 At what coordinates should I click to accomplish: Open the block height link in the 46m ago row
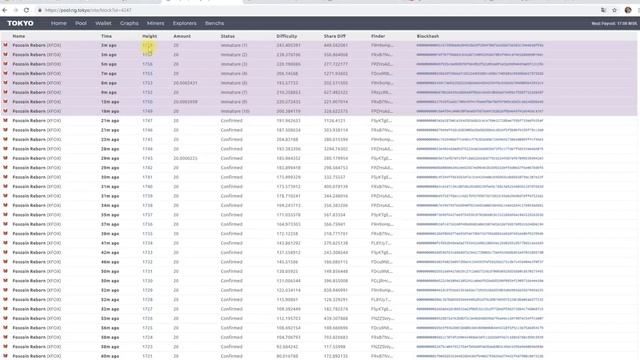[147, 262]
